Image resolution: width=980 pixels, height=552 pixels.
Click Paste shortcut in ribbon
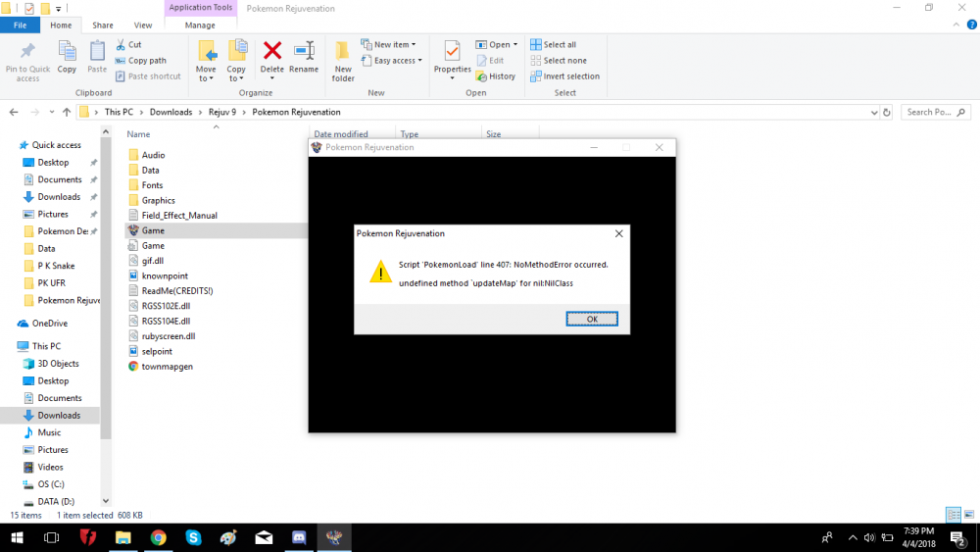coord(148,76)
